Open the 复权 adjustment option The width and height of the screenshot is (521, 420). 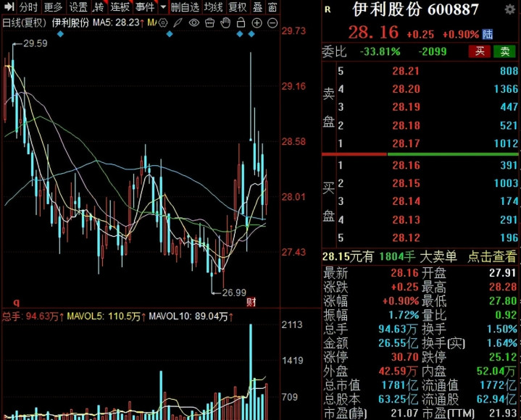238,7
